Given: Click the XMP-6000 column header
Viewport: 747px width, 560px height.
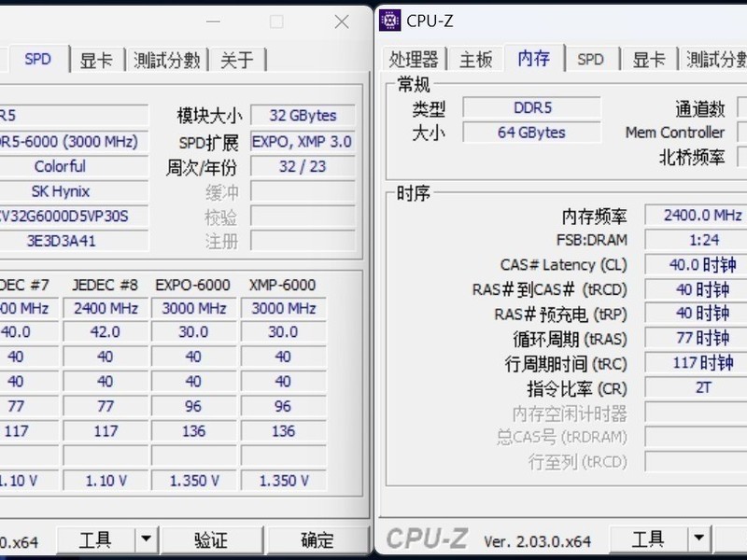Looking at the screenshot, I should click(283, 285).
